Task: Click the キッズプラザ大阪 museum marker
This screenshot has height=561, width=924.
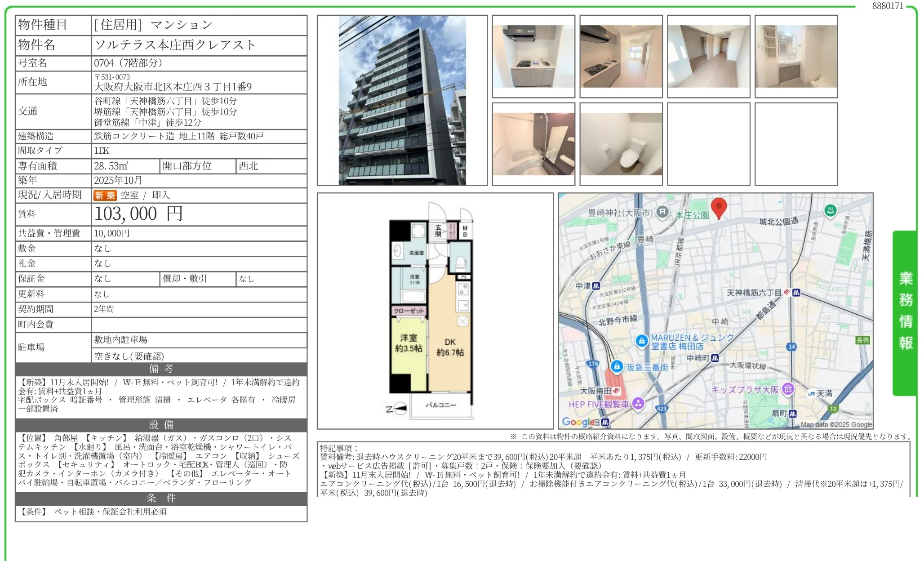Action: 788,389
